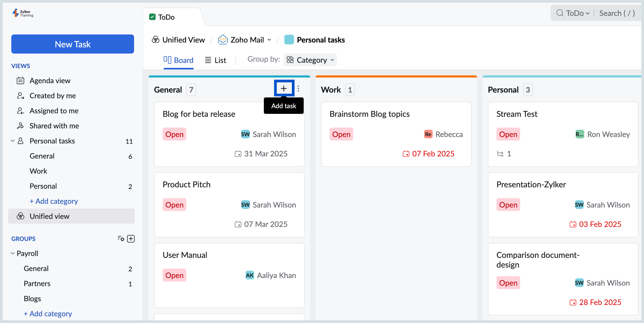
Task: Click the Search input field
Action: click(x=617, y=13)
